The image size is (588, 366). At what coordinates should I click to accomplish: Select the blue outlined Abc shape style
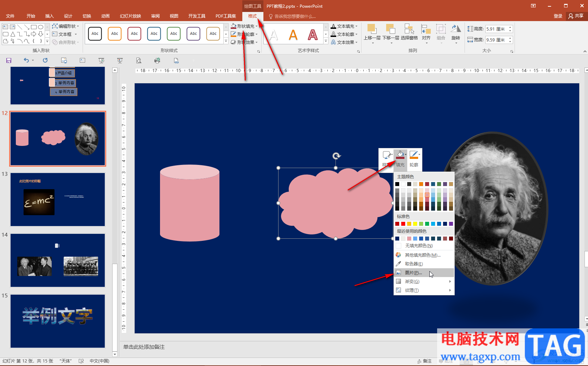[154, 34]
